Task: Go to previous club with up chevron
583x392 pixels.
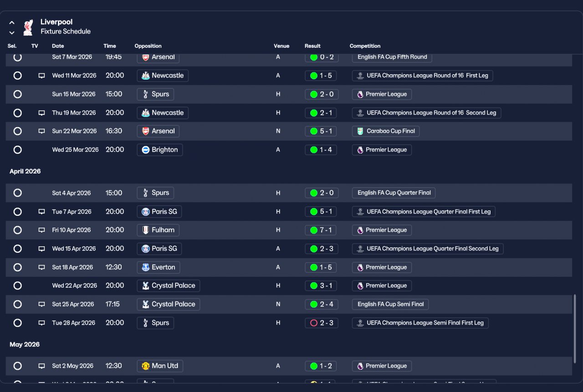Action: coord(12,23)
